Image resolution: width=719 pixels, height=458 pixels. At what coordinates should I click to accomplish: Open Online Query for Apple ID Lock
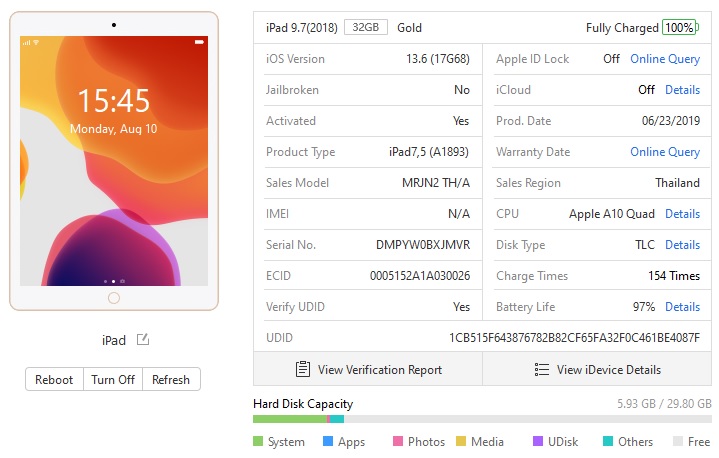pos(665,59)
